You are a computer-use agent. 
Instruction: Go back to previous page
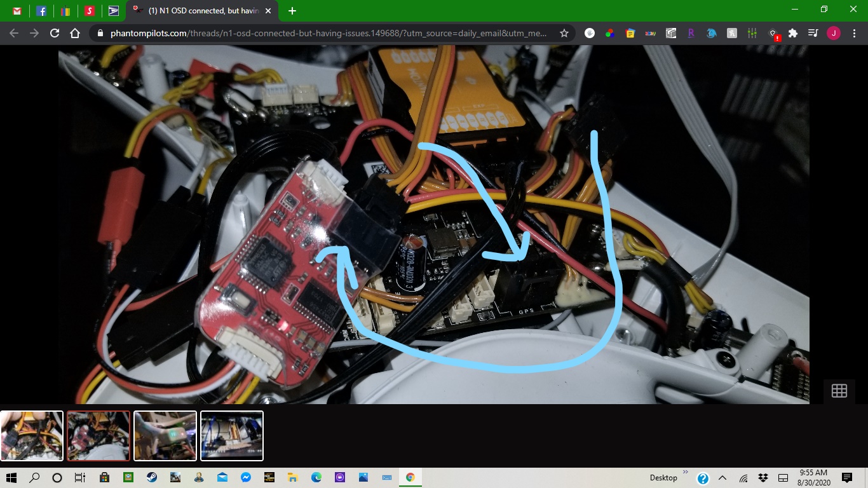[14, 33]
